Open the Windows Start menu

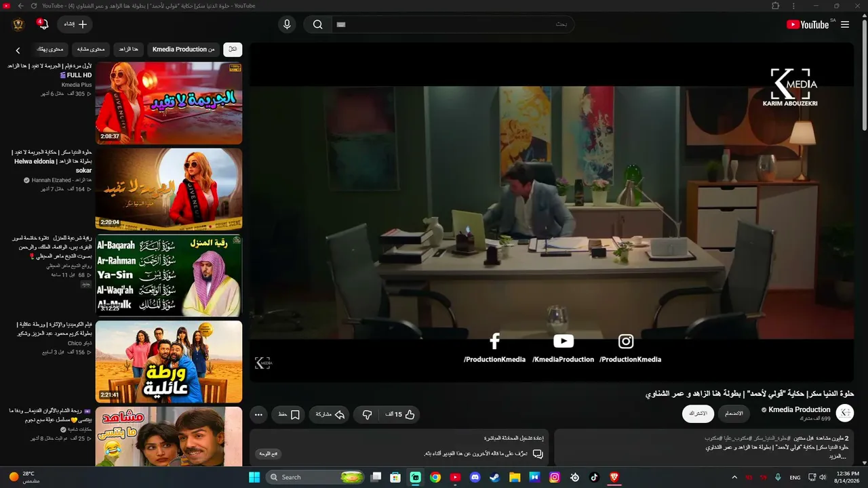(254, 477)
